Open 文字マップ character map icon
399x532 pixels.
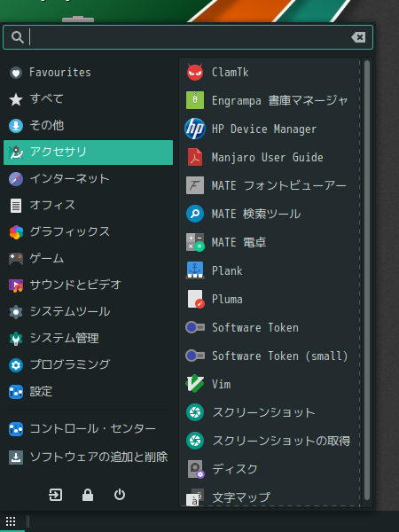[x=195, y=497]
